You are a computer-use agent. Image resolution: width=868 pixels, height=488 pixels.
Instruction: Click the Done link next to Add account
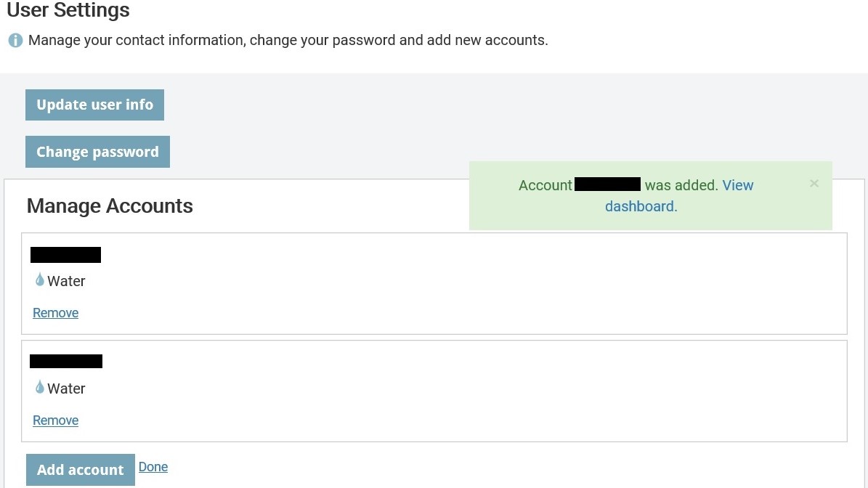153,467
